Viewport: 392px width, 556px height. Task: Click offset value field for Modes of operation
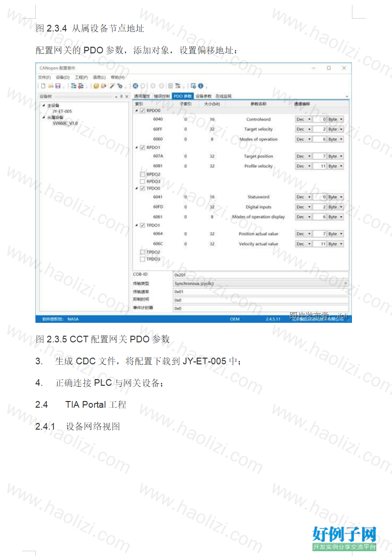[x=320, y=139]
